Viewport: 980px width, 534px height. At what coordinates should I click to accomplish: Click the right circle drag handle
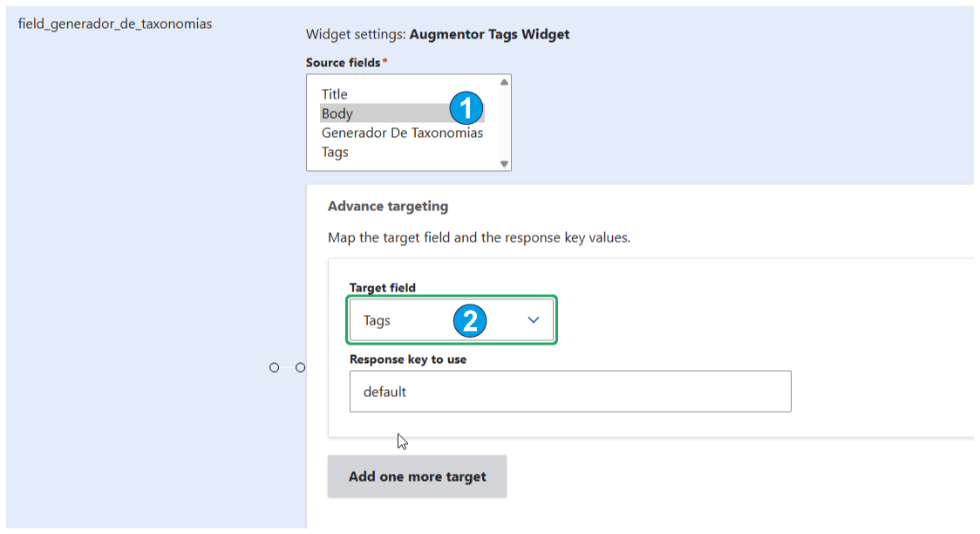[x=301, y=367]
